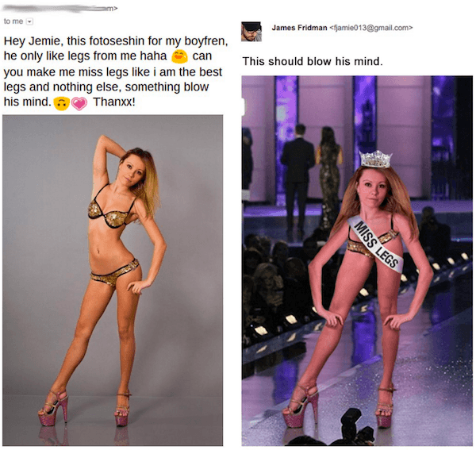The width and height of the screenshot is (476, 450).
Task: Click the James Fridman sender name
Action: (299, 28)
